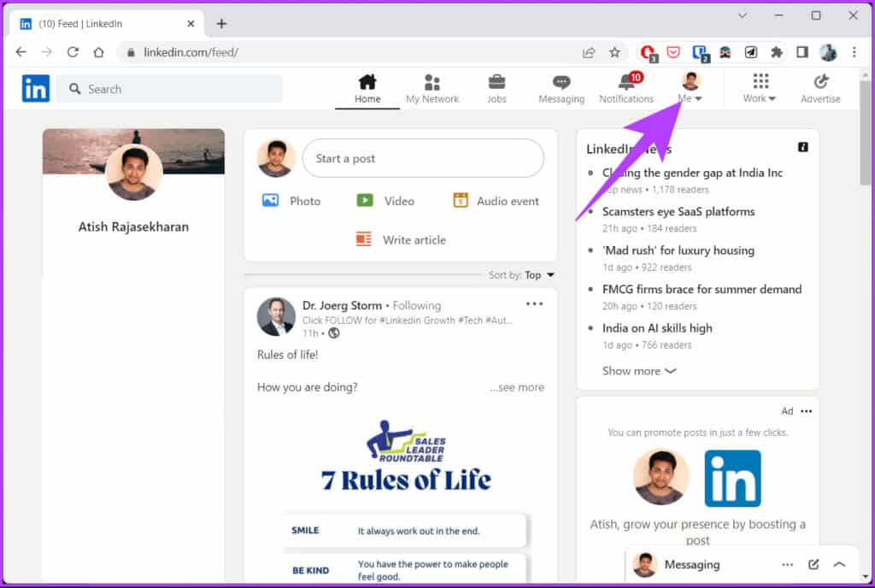
Task: Open Dr. Joerg Storm's profile name
Action: pos(342,306)
